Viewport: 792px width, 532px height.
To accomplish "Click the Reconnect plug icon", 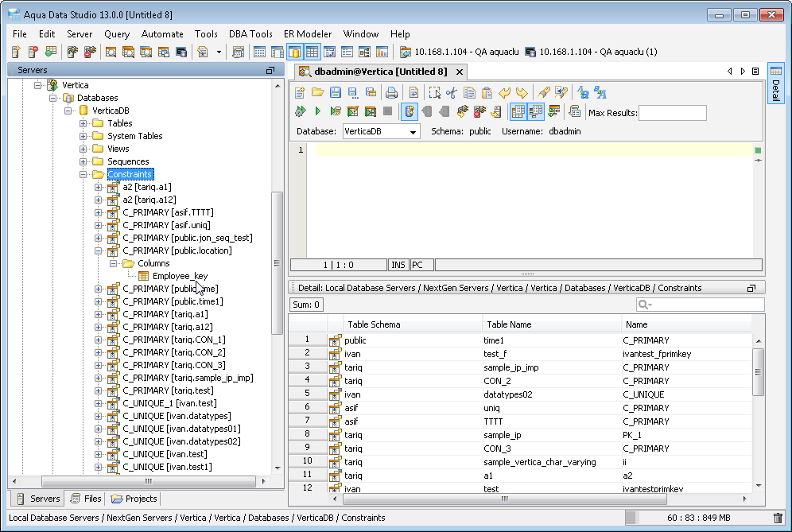I will (462, 111).
